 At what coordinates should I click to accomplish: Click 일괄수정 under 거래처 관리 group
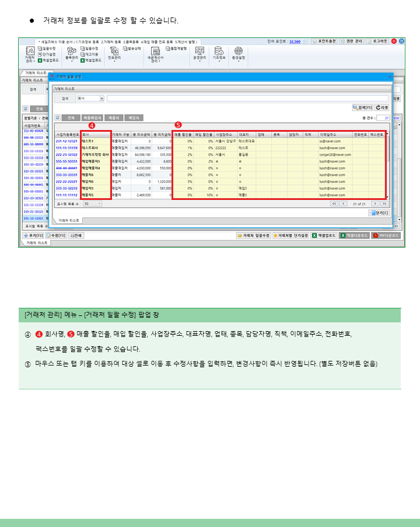pos(47,49)
